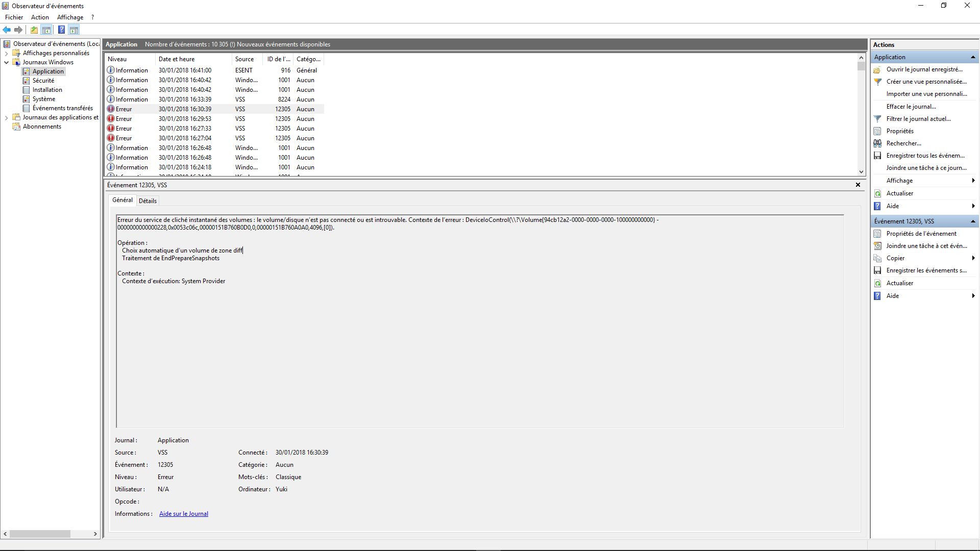Click Effacer le journal... action
The image size is (980, 551).
(x=911, y=107)
